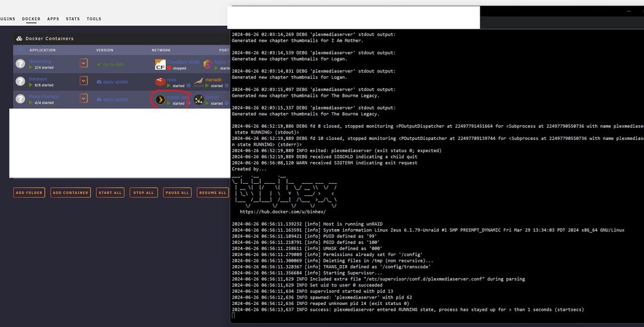Click the Tautulli container icon
The image size is (644, 327).
199,99
